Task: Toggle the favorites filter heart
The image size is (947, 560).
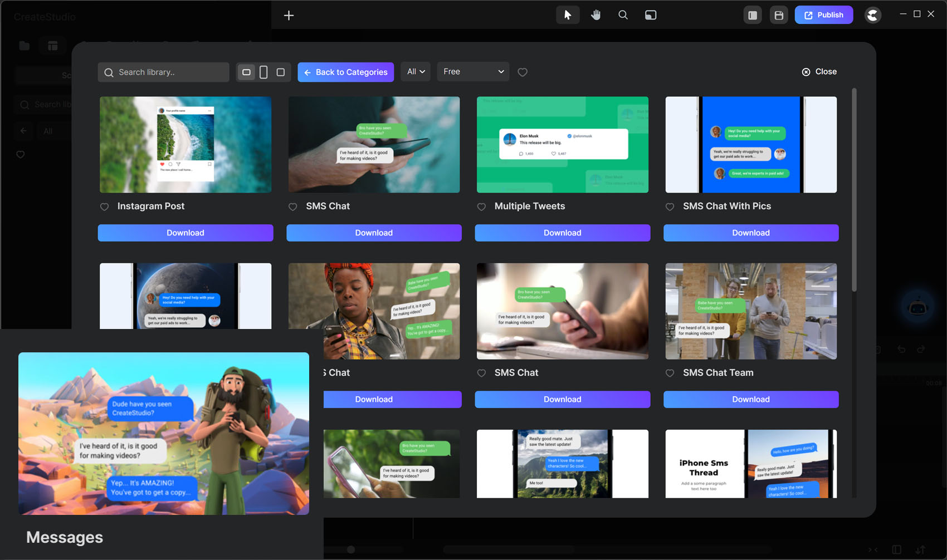Action: 523,72
